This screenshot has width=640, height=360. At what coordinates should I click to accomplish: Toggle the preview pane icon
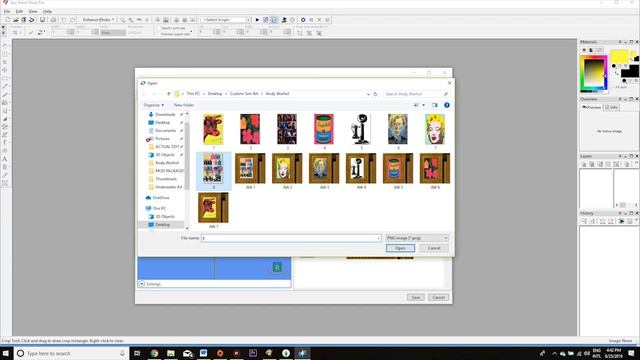[435, 105]
